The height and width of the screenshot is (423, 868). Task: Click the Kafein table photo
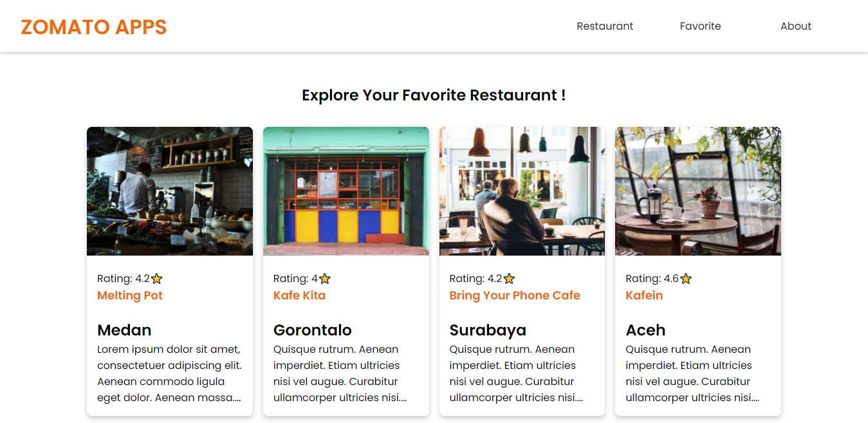pyautogui.click(x=698, y=191)
